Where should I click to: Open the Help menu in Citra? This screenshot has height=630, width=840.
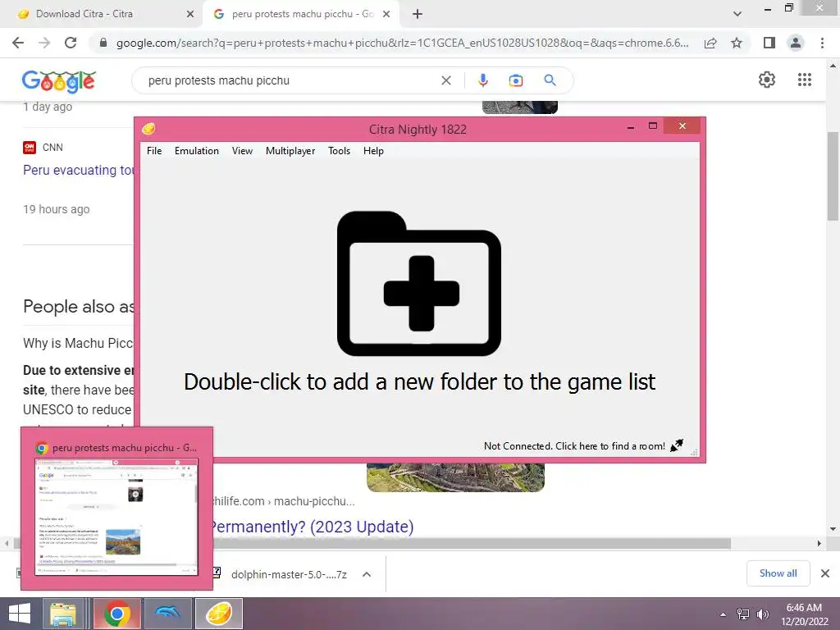(373, 151)
